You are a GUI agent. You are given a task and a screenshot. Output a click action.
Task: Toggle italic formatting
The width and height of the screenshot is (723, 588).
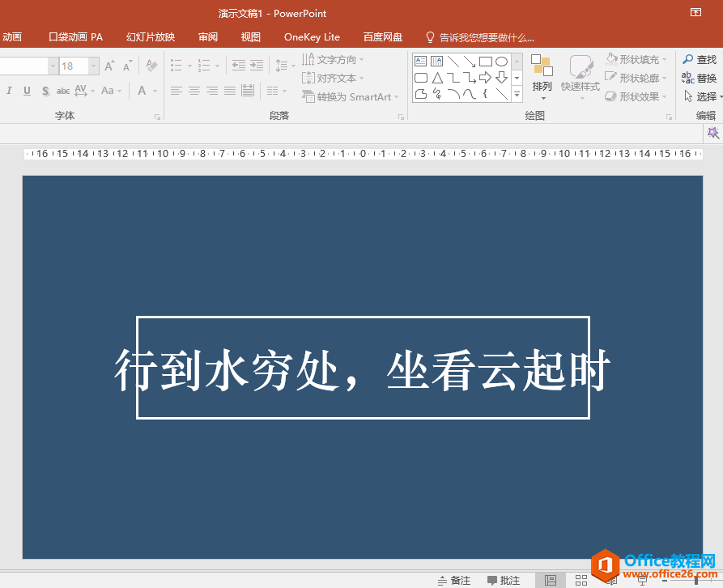(10, 91)
